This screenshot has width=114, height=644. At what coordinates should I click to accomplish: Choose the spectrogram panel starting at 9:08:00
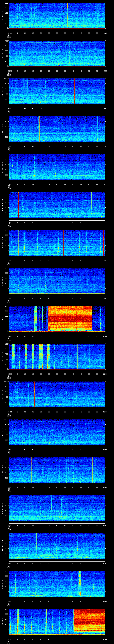pyautogui.click(x=57, y=281)
